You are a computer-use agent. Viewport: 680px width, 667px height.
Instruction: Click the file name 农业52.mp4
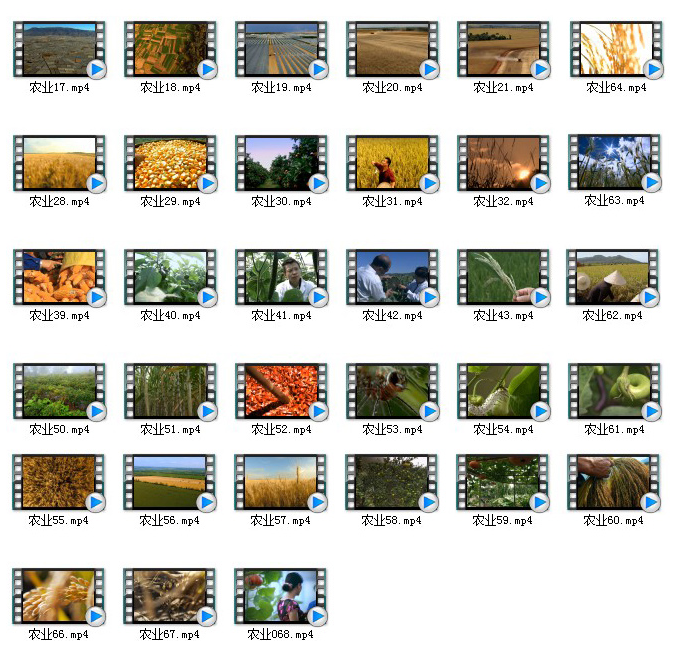point(281,430)
